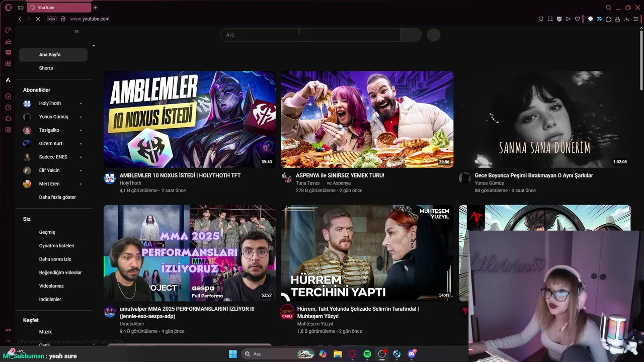644x362 pixels.
Task: Open Muhteşem Yüzyıl channel name link
Action: pos(315,324)
